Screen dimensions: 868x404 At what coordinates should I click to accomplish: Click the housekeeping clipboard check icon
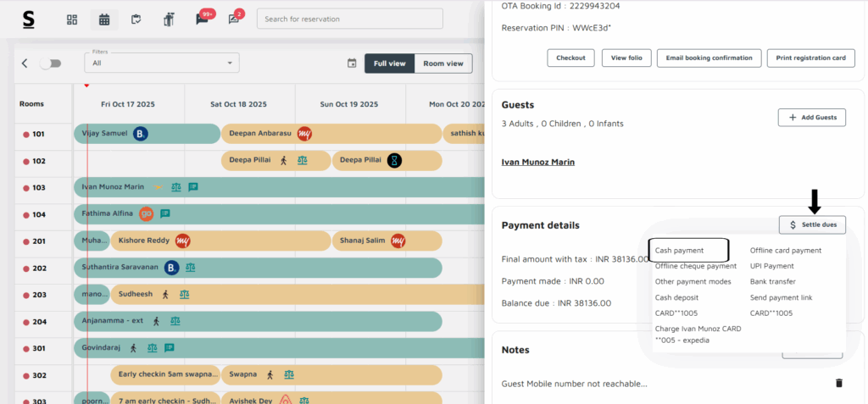[x=136, y=19]
